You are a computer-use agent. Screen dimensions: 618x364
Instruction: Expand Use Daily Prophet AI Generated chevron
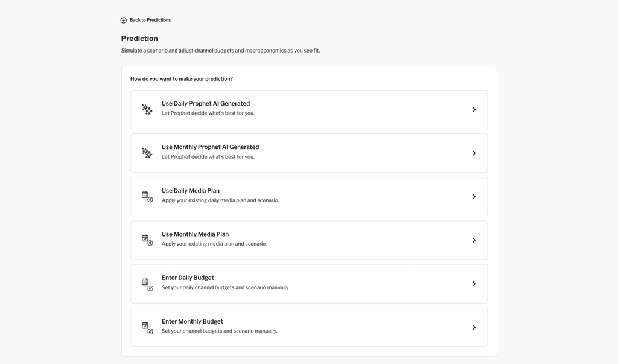(474, 110)
